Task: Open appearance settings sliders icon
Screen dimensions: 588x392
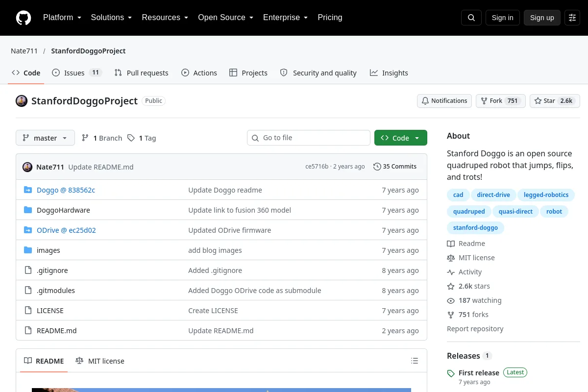Action: tap(572, 18)
